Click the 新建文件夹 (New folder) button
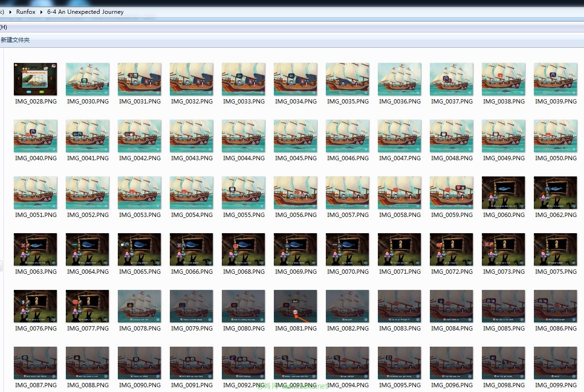The image size is (584, 392). [15, 40]
